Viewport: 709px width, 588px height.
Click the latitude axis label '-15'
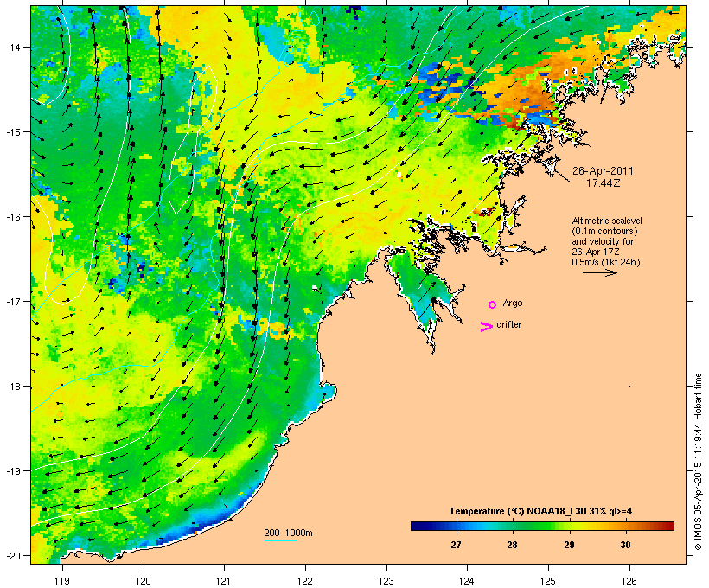[x=13, y=132]
